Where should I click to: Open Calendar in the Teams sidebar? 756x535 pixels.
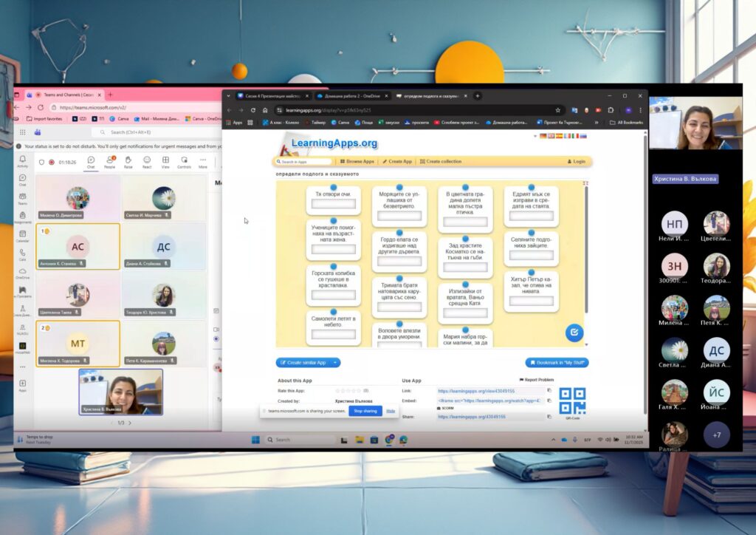coord(23,235)
